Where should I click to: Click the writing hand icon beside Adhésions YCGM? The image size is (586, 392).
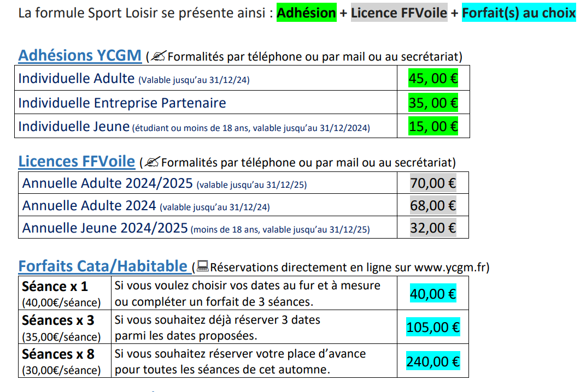pos(158,56)
